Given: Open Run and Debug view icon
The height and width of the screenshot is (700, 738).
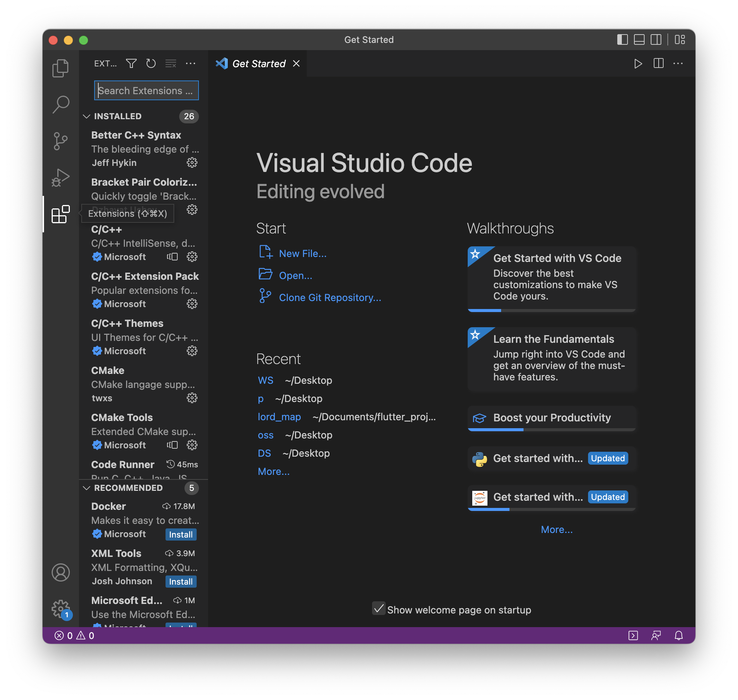Looking at the screenshot, I should (60, 177).
